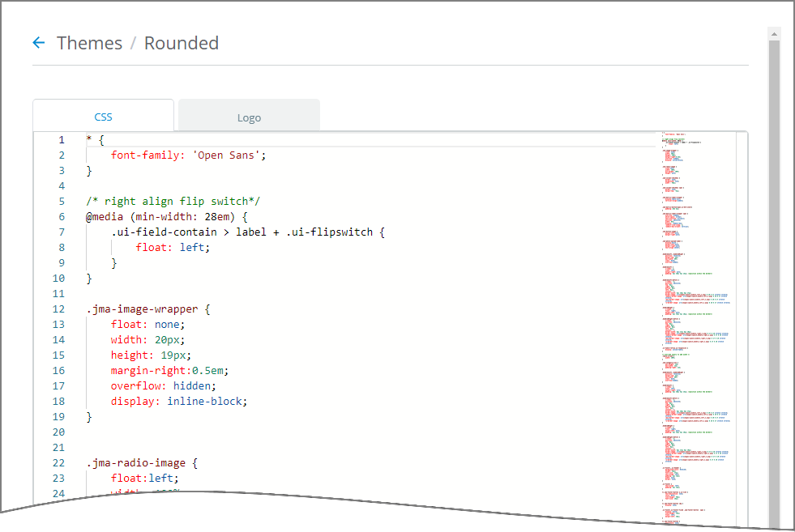Click the .ui-field-contain label selector line
The width and height of the screenshot is (795, 532).
pos(248,232)
